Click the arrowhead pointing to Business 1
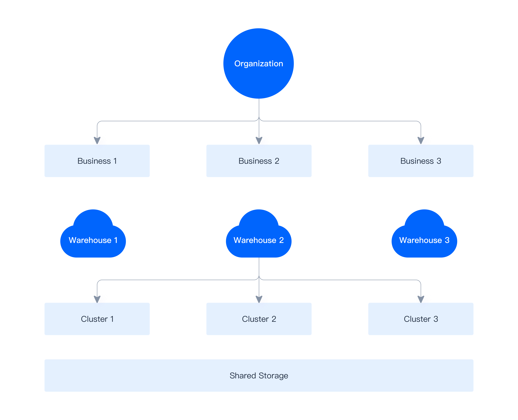518x420 pixels. 97,140
